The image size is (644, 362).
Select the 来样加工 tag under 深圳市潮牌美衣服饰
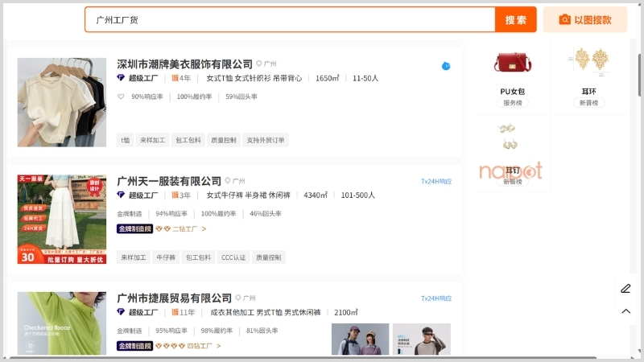[x=152, y=140]
